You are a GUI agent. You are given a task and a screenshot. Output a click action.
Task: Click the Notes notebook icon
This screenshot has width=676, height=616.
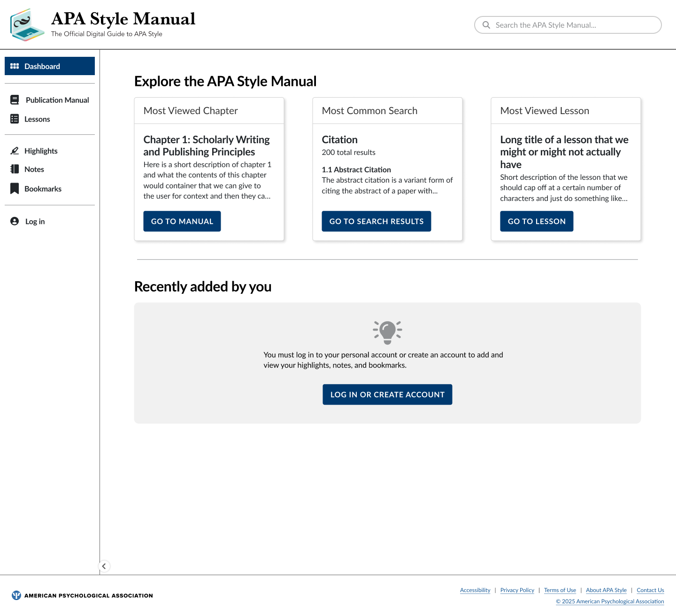[x=15, y=169]
